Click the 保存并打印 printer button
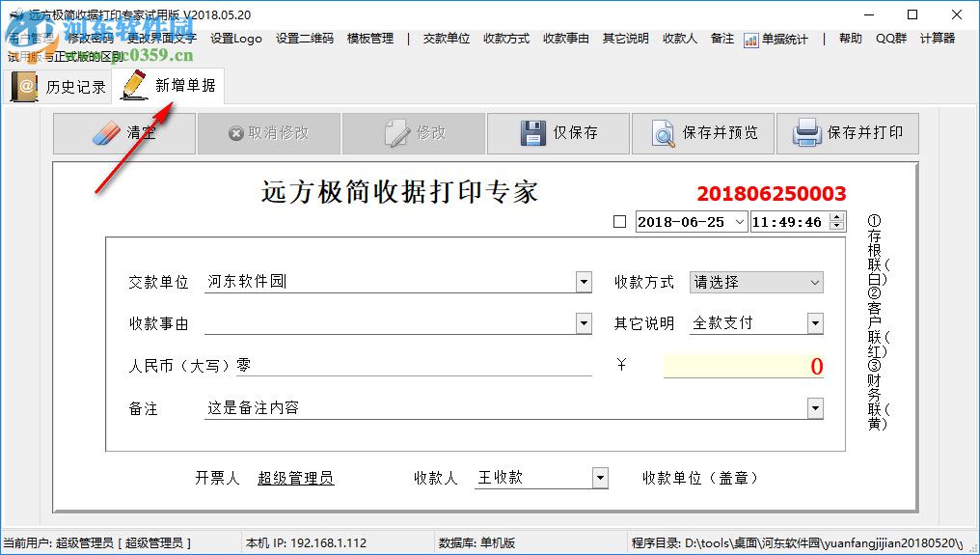 848,133
